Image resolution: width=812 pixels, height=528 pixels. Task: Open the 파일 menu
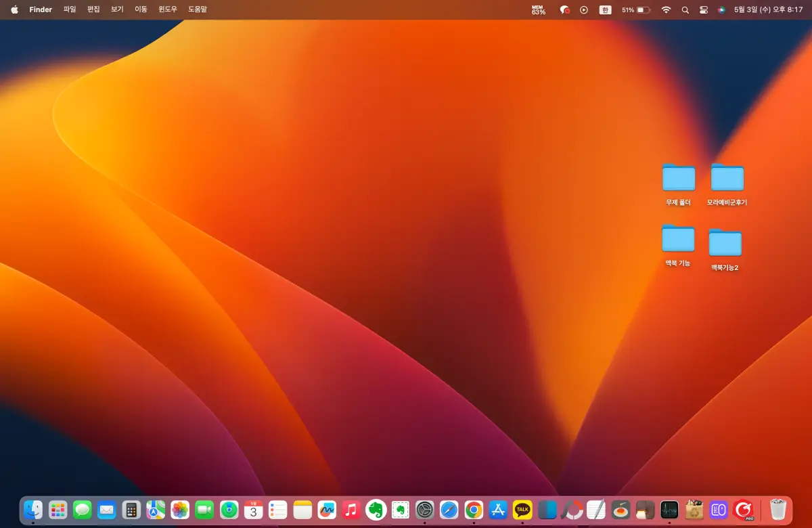coord(70,9)
